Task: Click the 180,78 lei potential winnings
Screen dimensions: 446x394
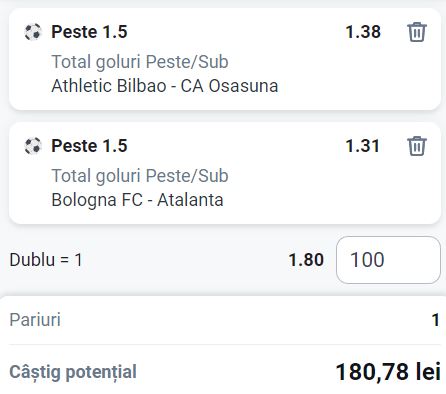Action: click(x=388, y=371)
